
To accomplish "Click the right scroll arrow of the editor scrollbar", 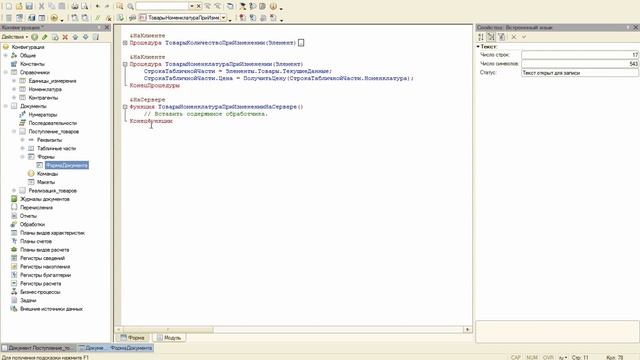I will click(467, 329).
